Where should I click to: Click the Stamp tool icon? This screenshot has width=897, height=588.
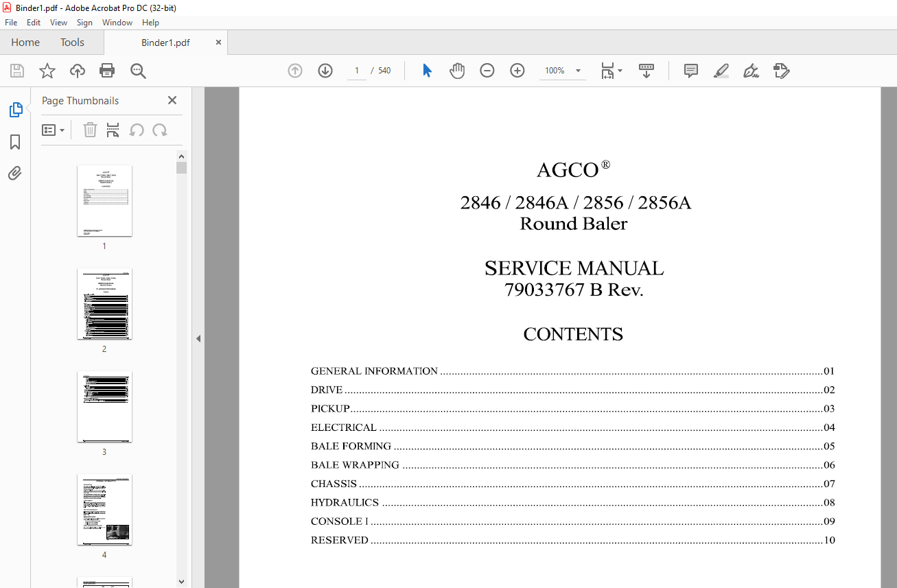(782, 71)
